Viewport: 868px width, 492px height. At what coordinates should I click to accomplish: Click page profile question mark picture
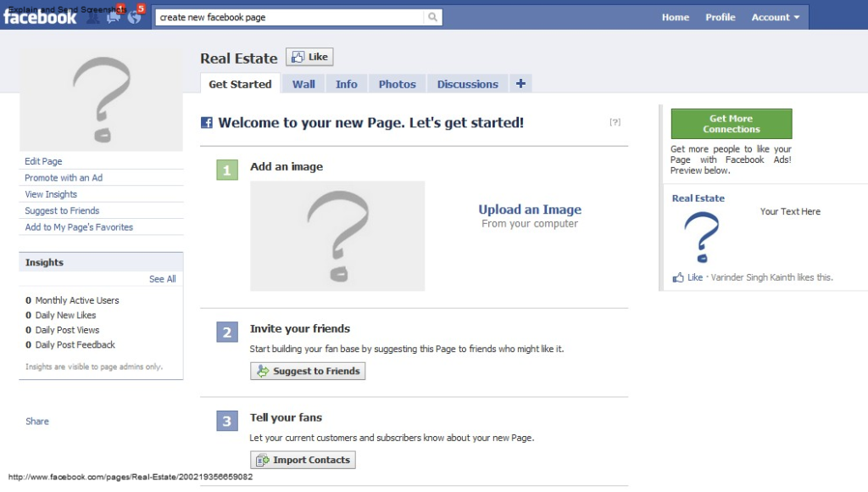coord(102,100)
